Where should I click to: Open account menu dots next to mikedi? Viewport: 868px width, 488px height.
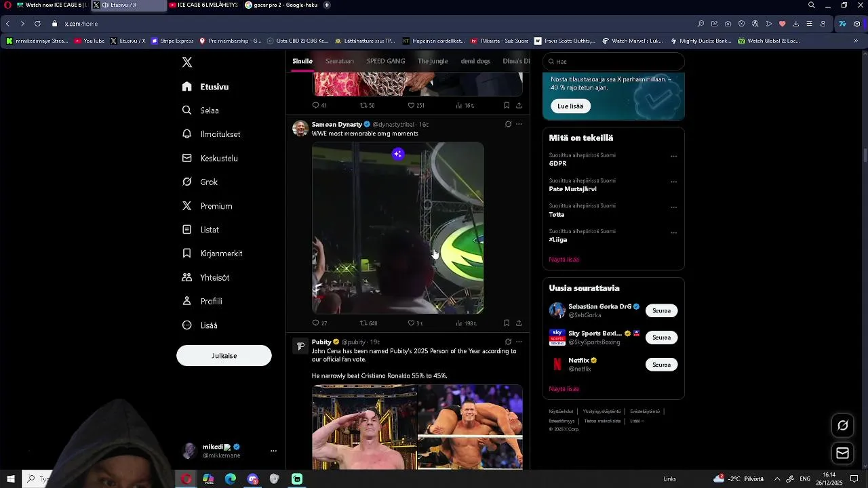[x=273, y=451]
